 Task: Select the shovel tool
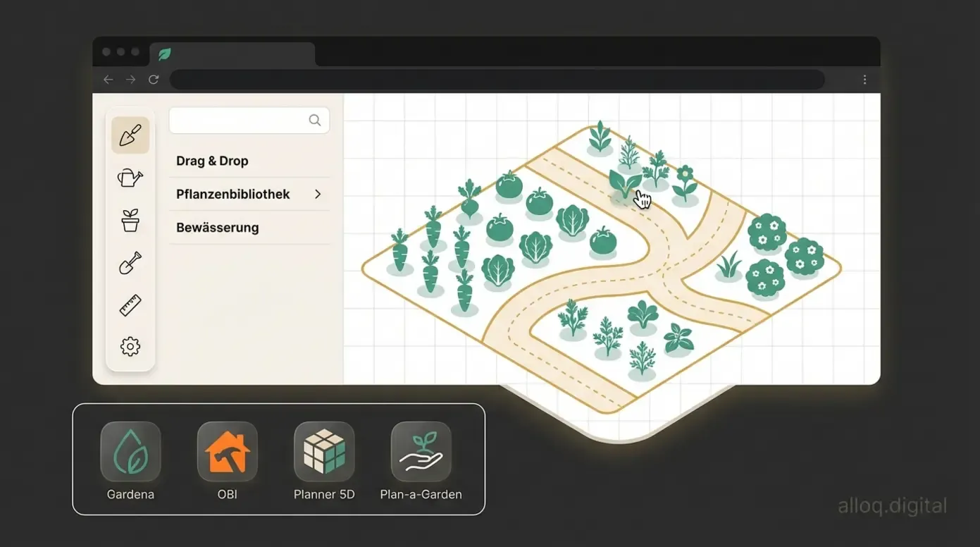(130, 262)
